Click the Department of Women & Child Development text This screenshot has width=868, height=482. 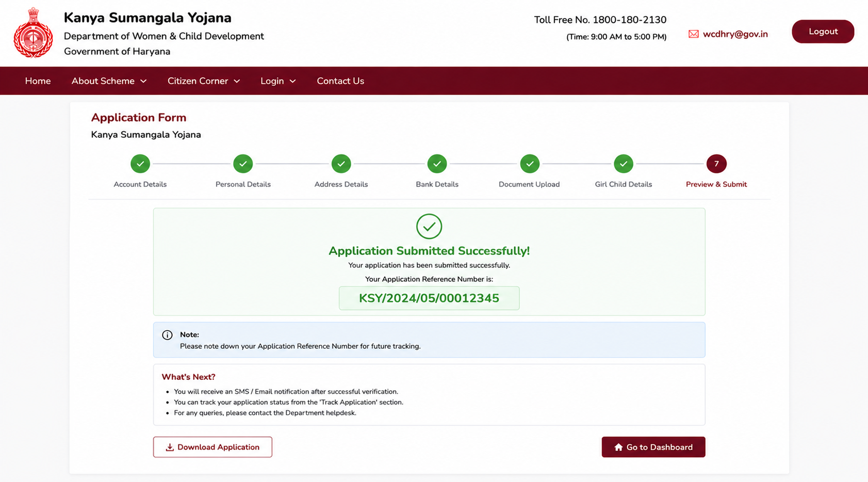coord(164,36)
